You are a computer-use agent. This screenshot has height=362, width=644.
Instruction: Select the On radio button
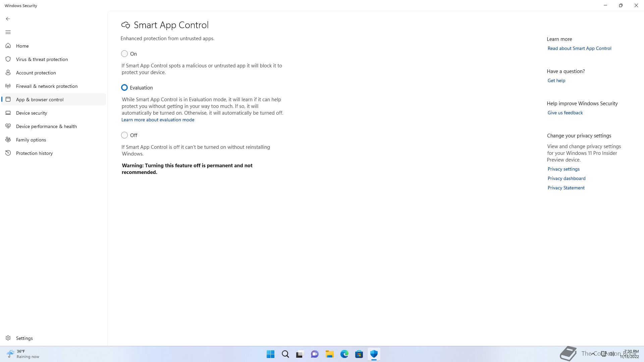pos(124,54)
